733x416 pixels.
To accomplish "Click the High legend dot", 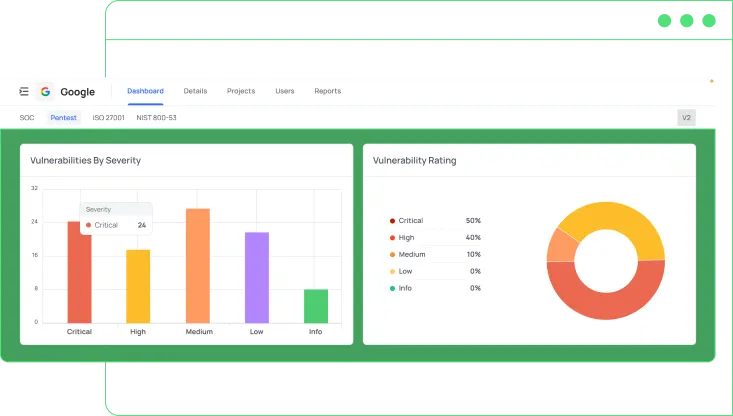I will (391, 238).
